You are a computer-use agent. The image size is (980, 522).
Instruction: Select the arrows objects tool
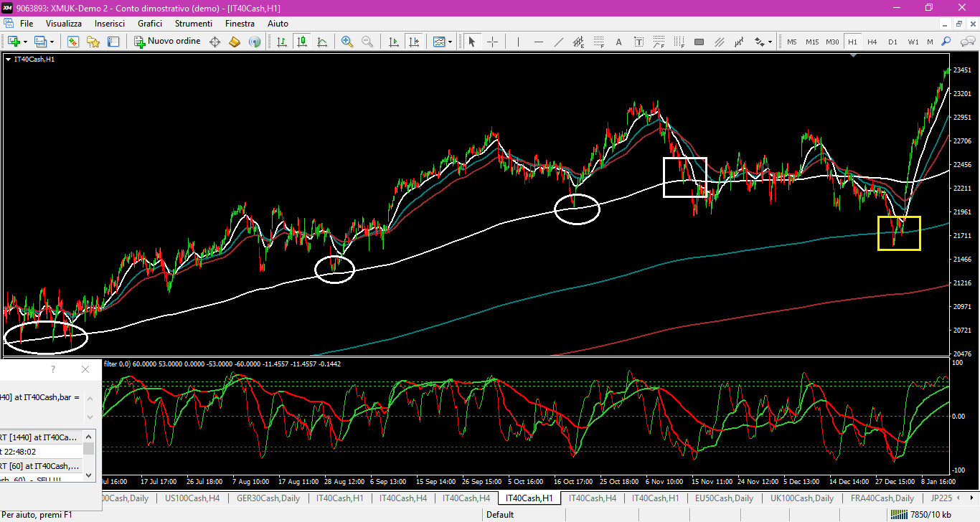(759, 42)
